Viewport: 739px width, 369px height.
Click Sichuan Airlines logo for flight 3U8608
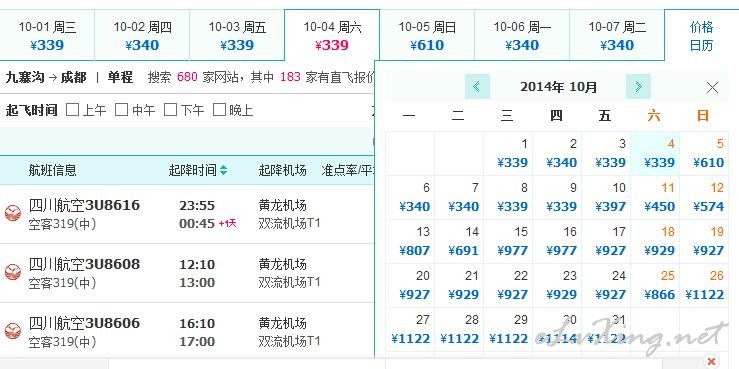tap(13, 272)
